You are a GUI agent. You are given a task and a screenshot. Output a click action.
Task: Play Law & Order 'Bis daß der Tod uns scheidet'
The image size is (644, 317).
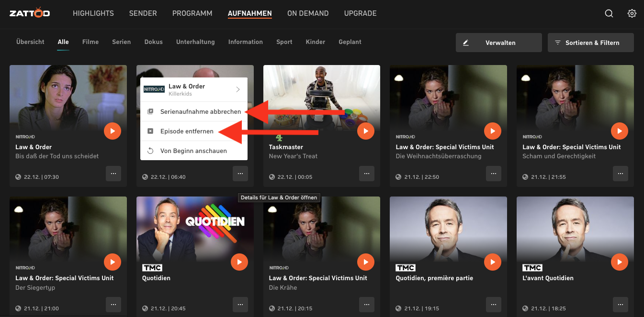point(113,131)
